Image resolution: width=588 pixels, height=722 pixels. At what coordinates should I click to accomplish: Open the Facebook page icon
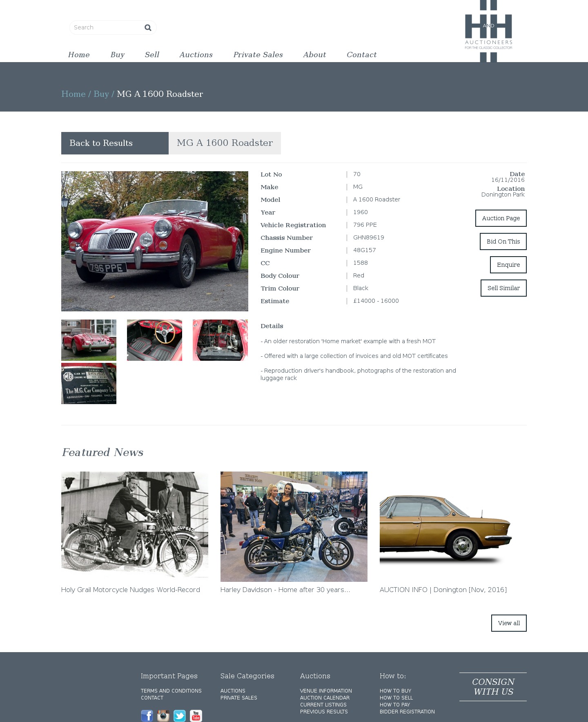click(x=147, y=715)
